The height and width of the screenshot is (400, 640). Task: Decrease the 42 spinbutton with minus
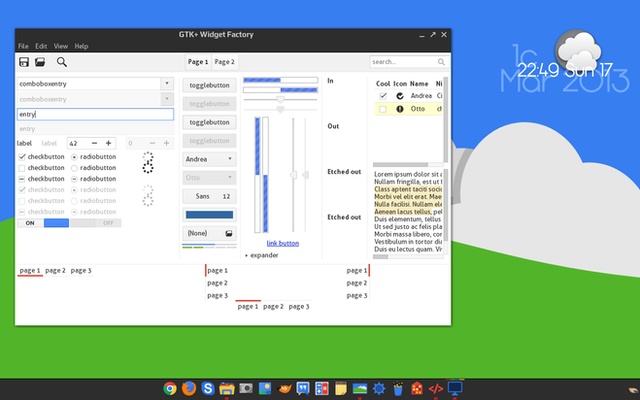(94, 143)
